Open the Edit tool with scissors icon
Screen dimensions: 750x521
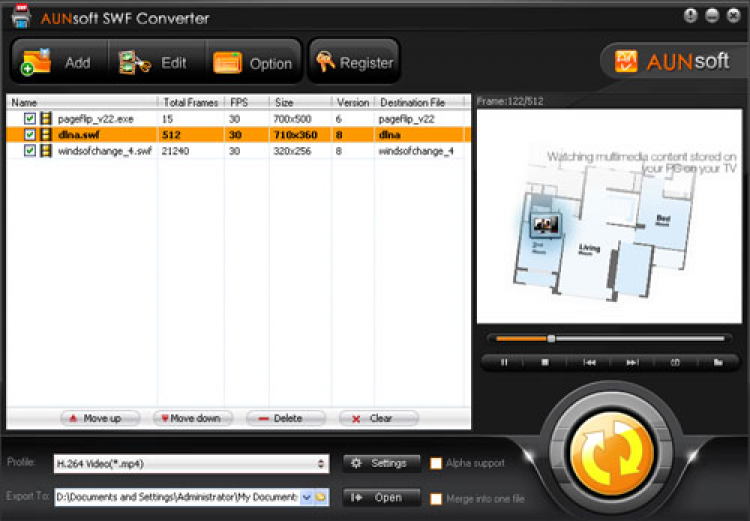coord(157,62)
